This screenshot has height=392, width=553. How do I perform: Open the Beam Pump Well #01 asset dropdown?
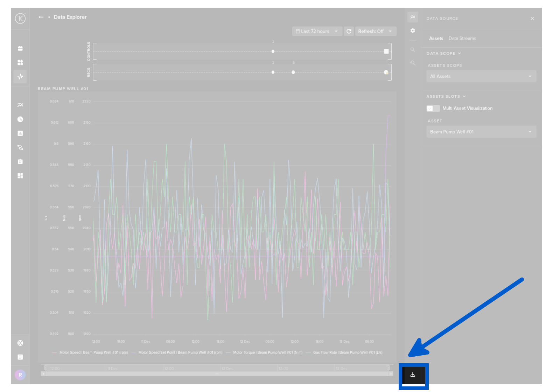click(481, 132)
